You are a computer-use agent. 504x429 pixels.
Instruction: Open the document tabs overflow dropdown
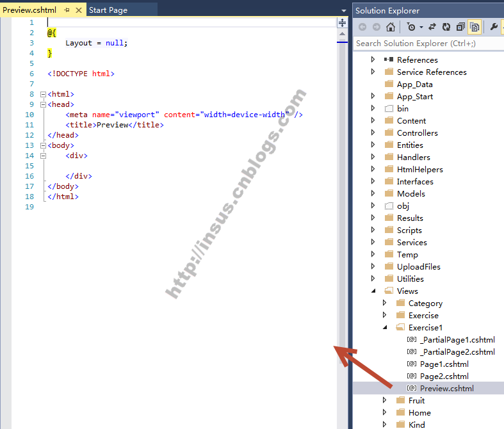pos(344,11)
